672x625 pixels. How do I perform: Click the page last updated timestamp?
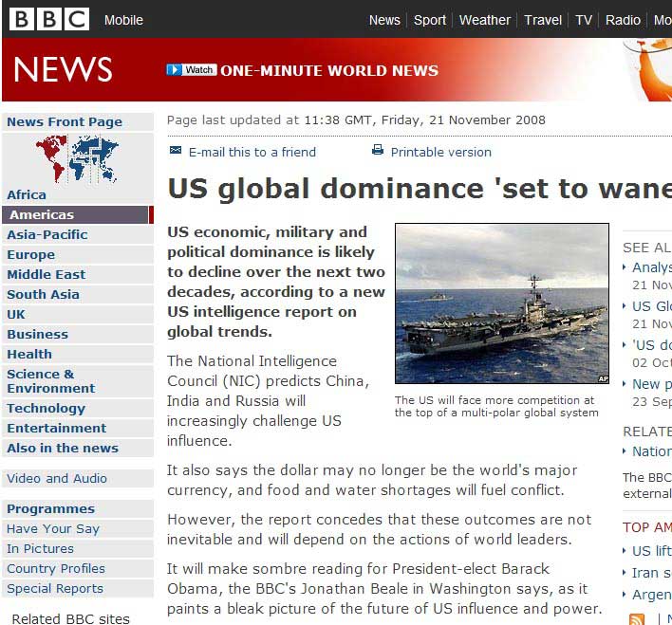point(356,119)
